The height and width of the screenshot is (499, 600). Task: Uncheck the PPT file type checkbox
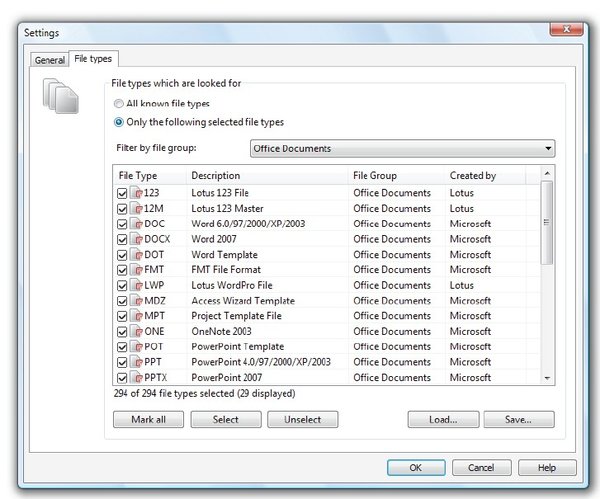(x=122, y=362)
